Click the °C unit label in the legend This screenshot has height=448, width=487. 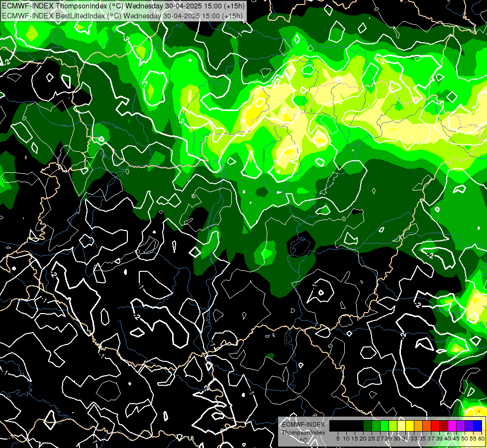coord(304,440)
